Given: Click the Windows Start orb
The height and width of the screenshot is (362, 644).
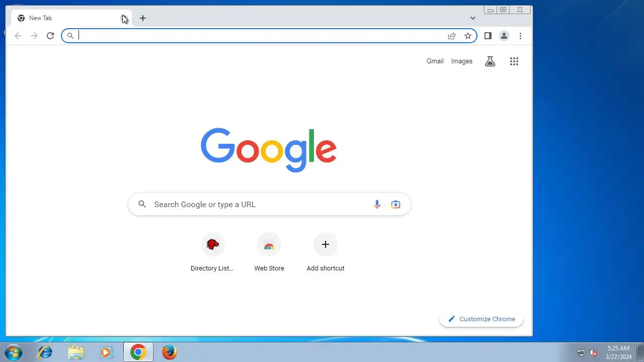Looking at the screenshot, I should pyautogui.click(x=14, y=352).
